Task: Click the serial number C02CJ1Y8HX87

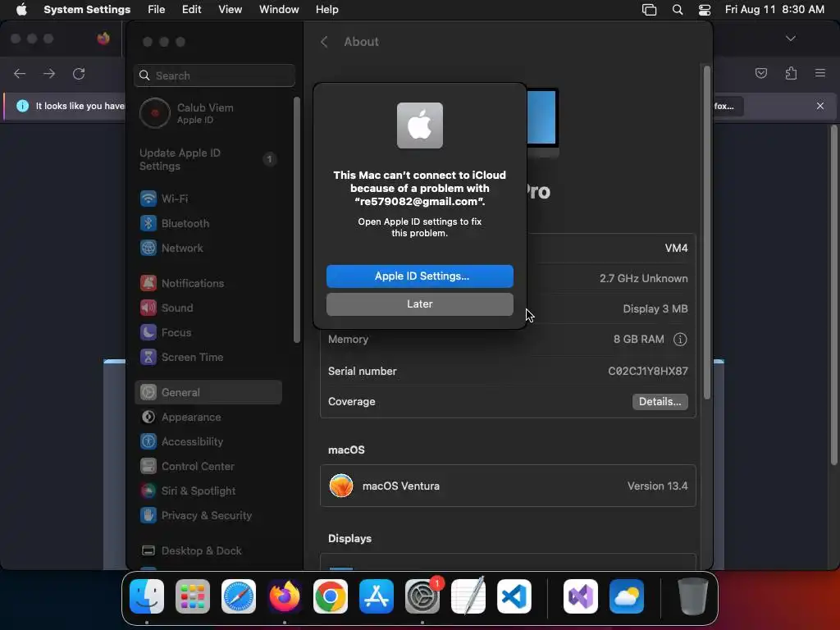Action: (648, 372)
